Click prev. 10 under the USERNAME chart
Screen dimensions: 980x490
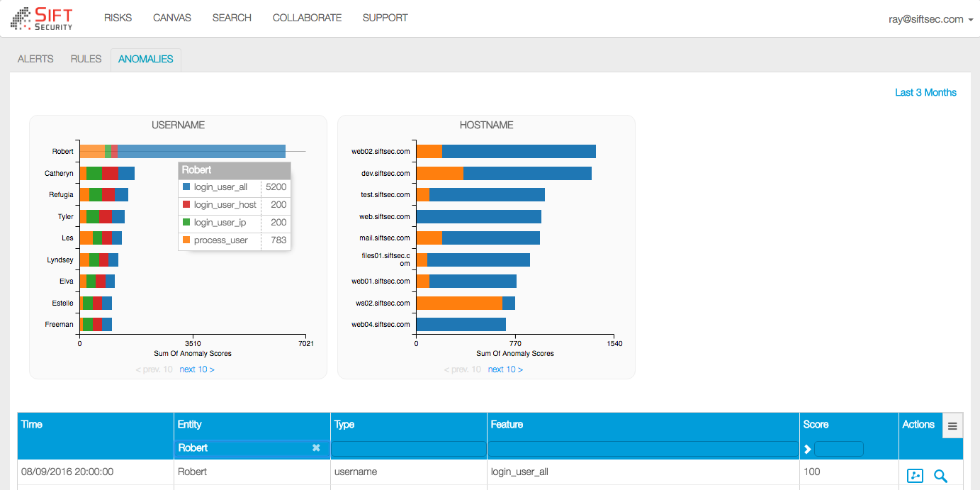(154, 369)
